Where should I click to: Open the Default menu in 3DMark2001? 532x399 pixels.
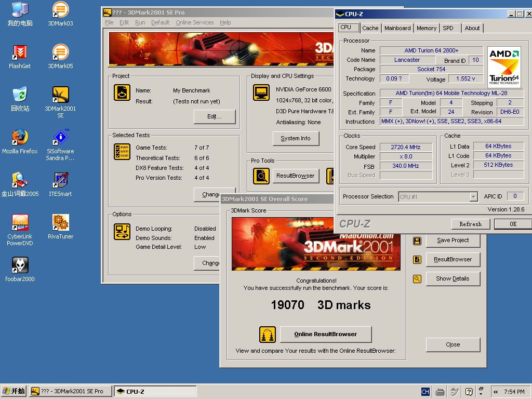[160, 22]
